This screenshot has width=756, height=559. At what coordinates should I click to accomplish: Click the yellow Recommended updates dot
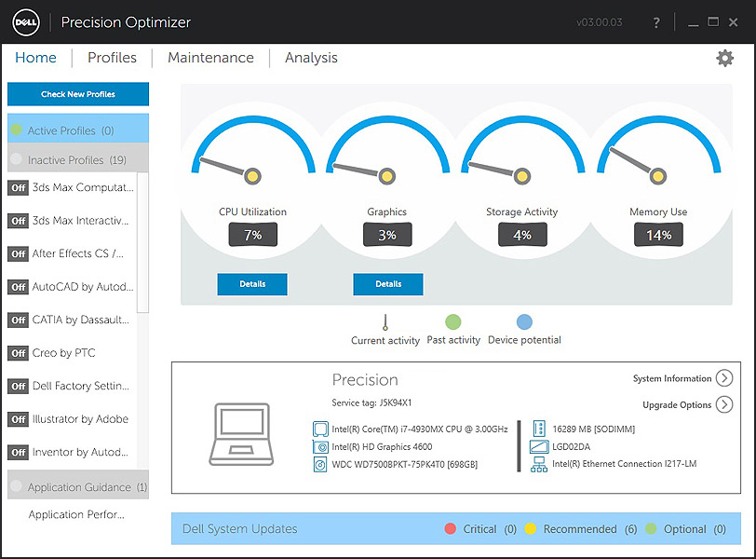pos(531,528)
